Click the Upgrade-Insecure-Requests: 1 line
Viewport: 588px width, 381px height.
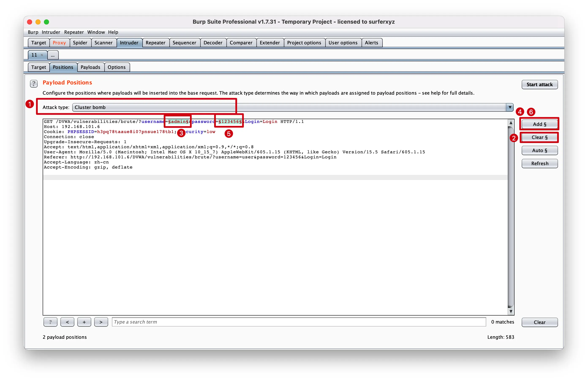85,142
